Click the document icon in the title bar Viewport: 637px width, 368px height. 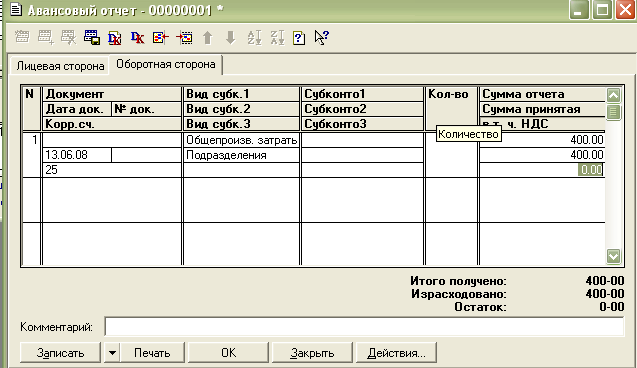pos(16,10)
